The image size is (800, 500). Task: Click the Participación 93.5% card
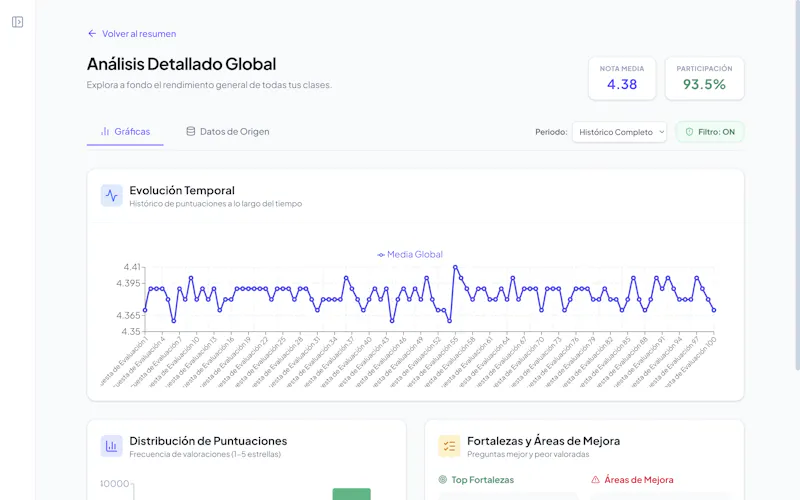click(704, 78)
